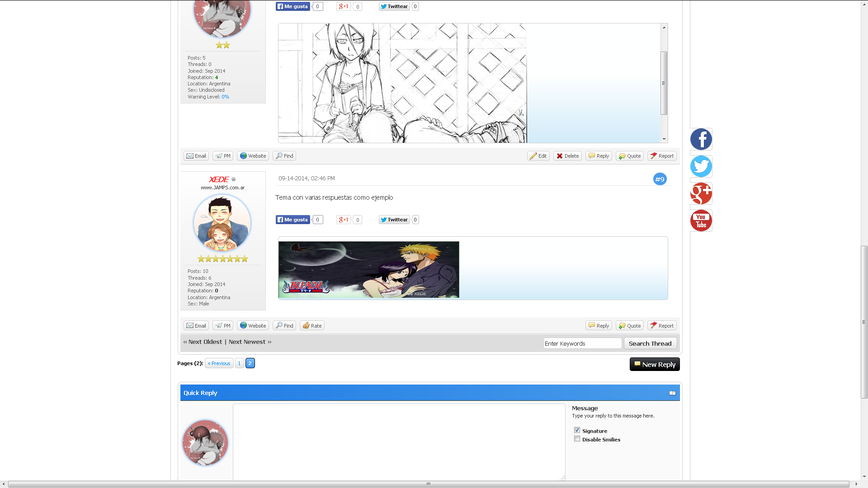The width and height of the screenshot is (868, 488).
Task: Report post #9
Action: tap(662, 326)
